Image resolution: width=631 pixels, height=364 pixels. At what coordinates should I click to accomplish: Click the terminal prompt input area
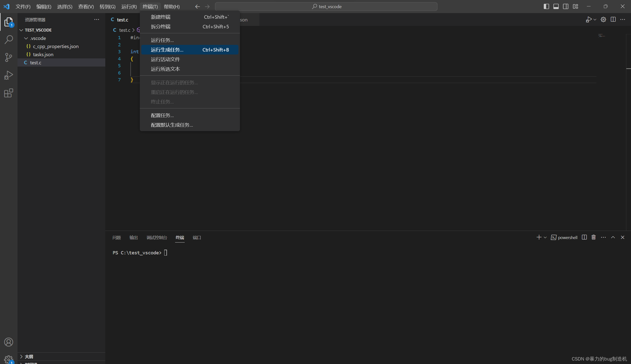pos(165,253)
